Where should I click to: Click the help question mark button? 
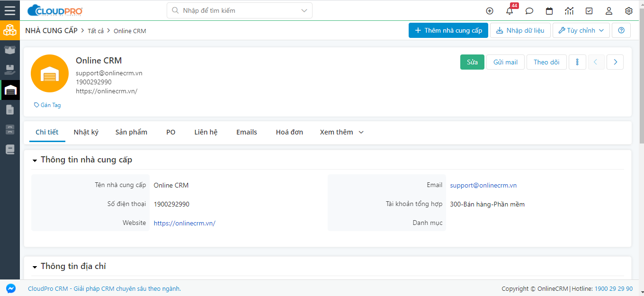tap(621, 30)
